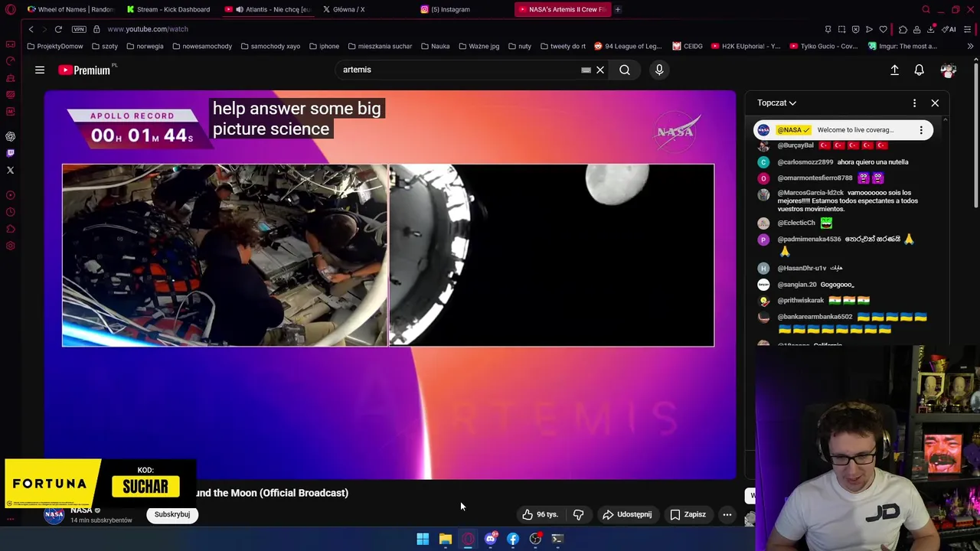Click the Zapisz save button
Screen dimensions: 980x551
pos(688,514)
